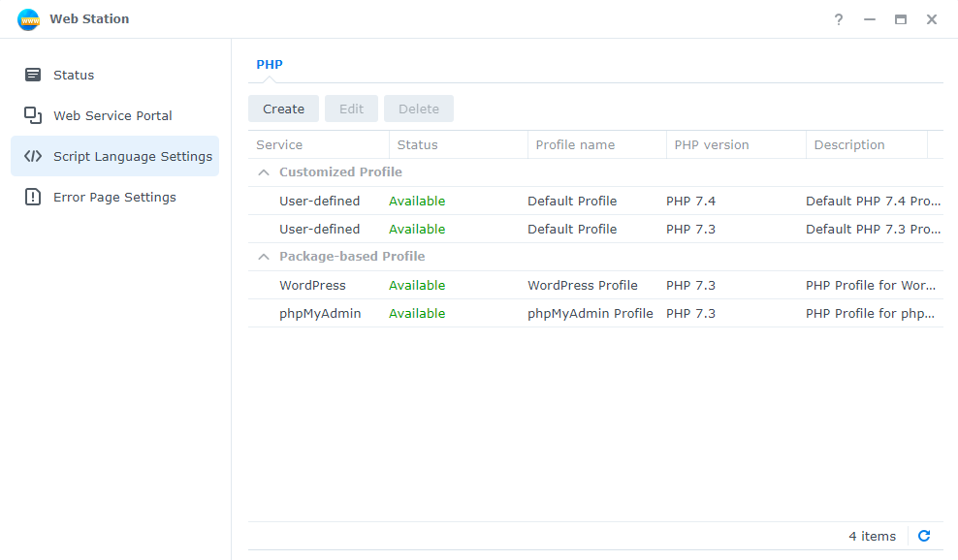The image size is (958, 560).
Task: Click the Error Page Settings icon
Action: pos(33,197)
